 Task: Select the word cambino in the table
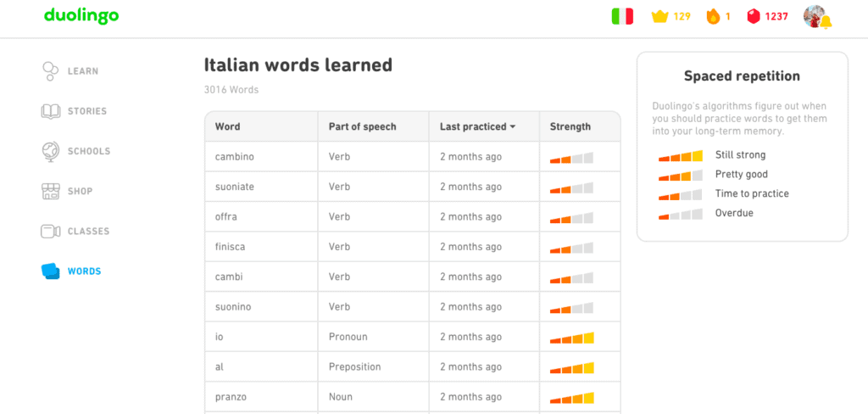tap(235, 156)
